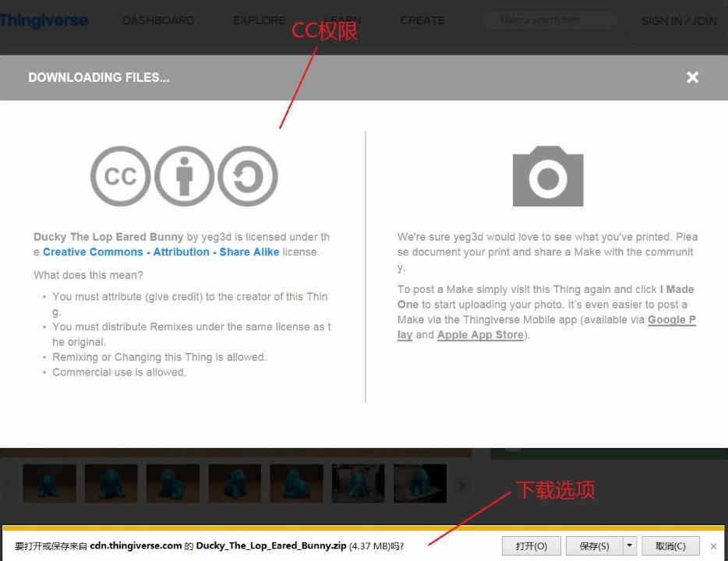Click "Remixing or Changing this Thing is allowed."
The image size is (728, 561).
pyautogui.click(x=159, y=357)
